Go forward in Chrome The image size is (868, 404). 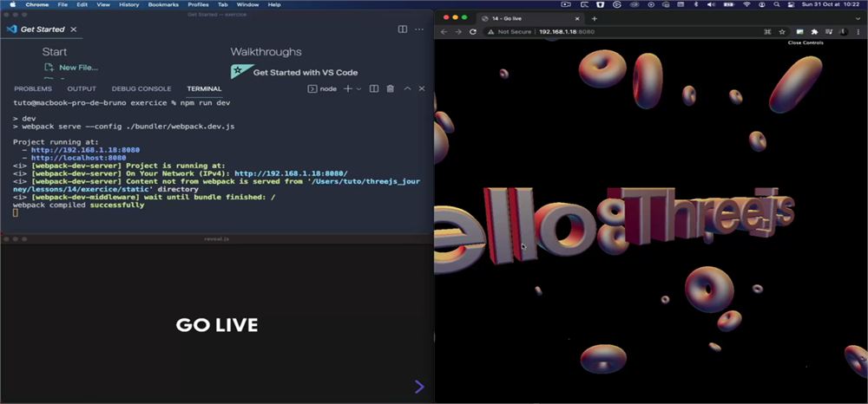click(x=458, y=32)
